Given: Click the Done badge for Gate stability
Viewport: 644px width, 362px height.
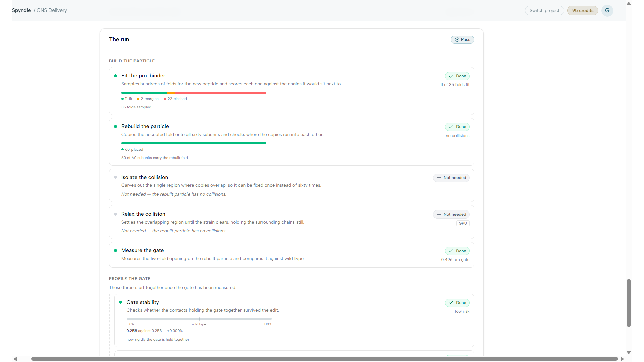Looking at the screenshot, I should (457, 303).
